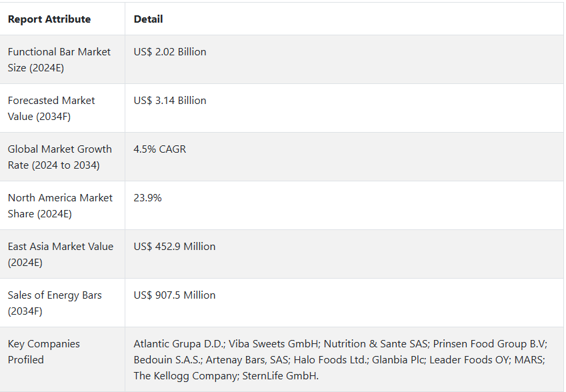Select the "Key Companies Profiled" cell
566x392 pixels.
coord(44,351)
